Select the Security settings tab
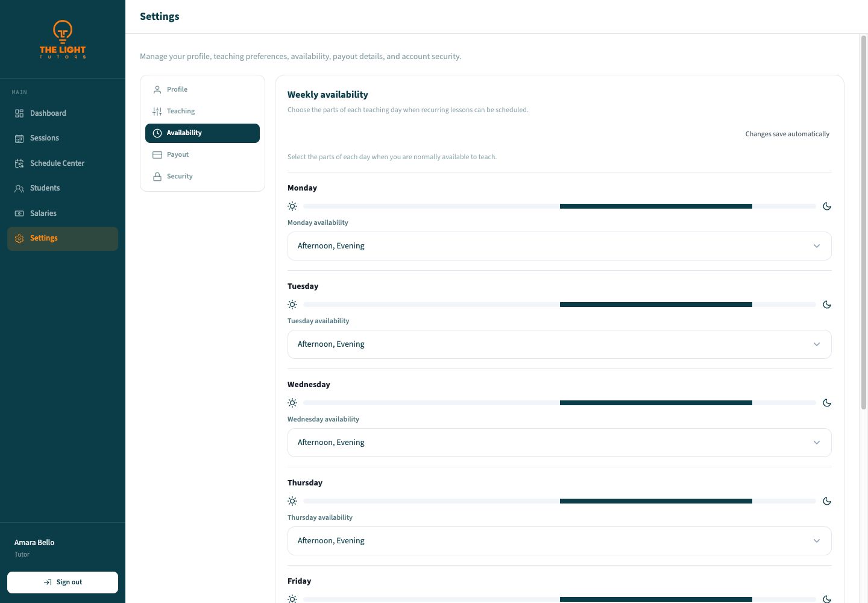Image resolution: width=868 pixels, height=603 pixels. [203, 176]
